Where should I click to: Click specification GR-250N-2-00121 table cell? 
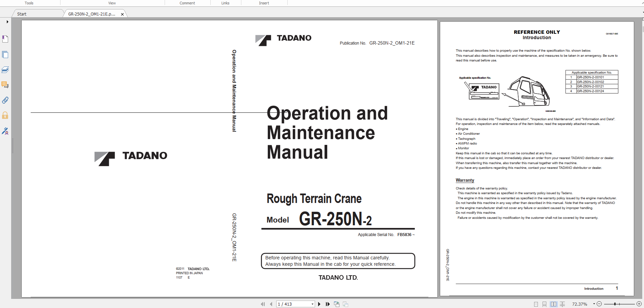coord(597,86)
